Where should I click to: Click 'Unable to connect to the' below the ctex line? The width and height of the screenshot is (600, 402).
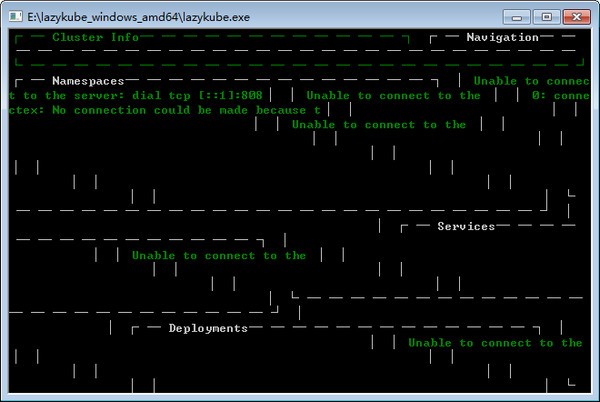tap(378, 125)
